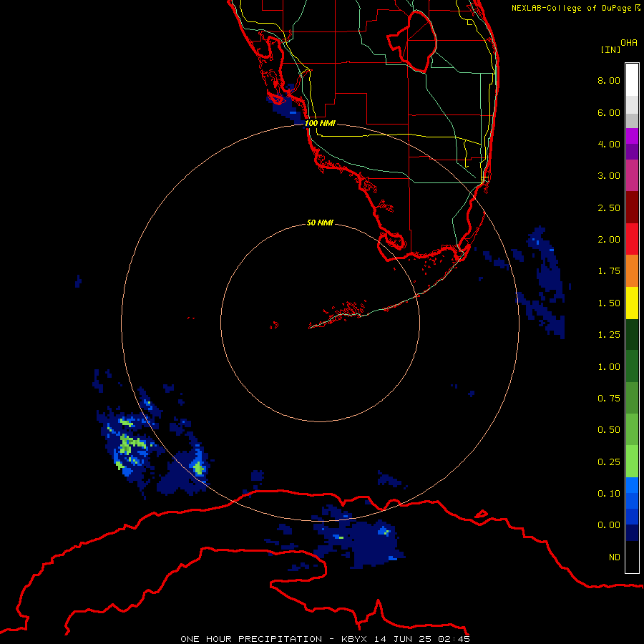Click the 6.00 legend value
The height and width of the screenshot is (644, 644).
pyautogui.click(x=609, y=112)
